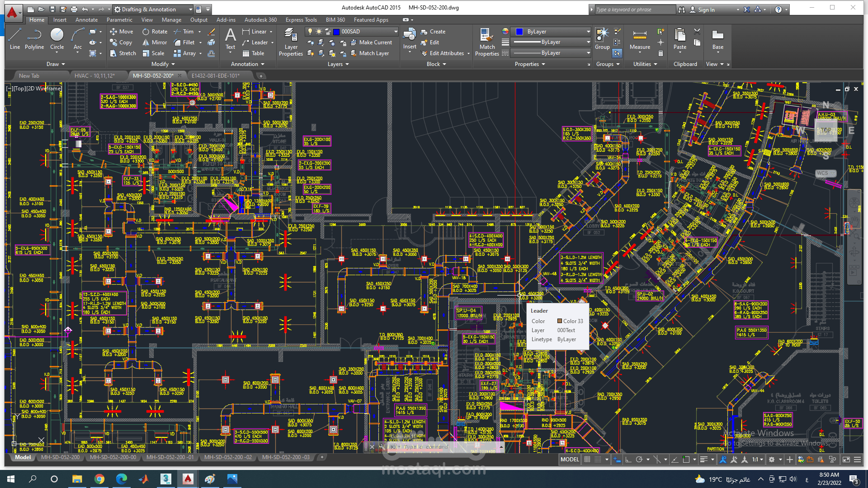Open the 000SAD layer dropdown
The height and width of the screenshot is (488, 868).
pos(396,32)
